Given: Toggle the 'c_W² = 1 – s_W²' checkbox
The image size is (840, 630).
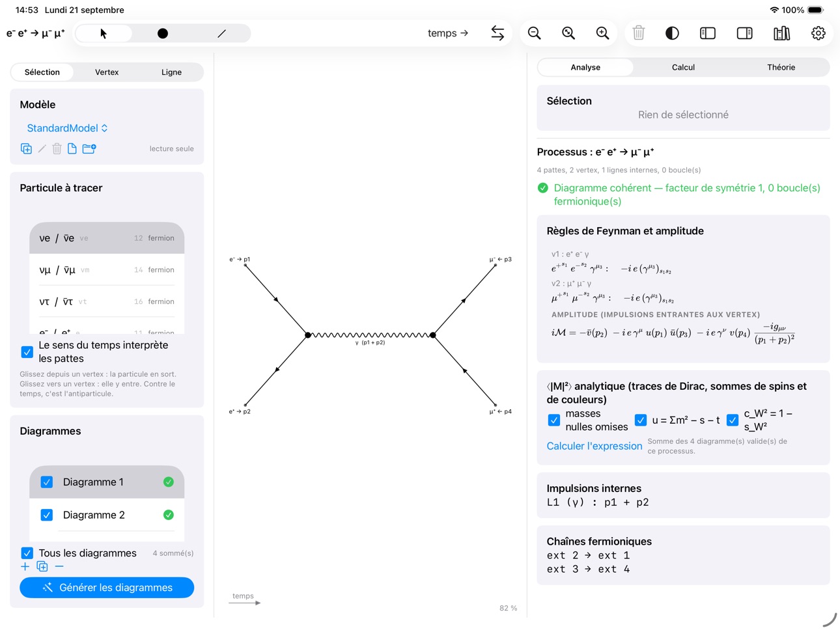Looking at the screenshot, I should pos(733,420).
